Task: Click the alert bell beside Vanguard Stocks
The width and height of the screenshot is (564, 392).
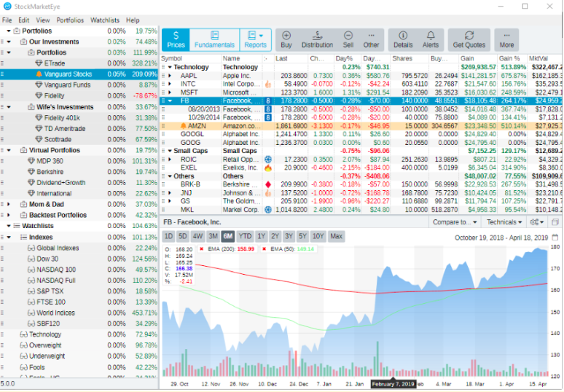Action: tap(39, 74)
